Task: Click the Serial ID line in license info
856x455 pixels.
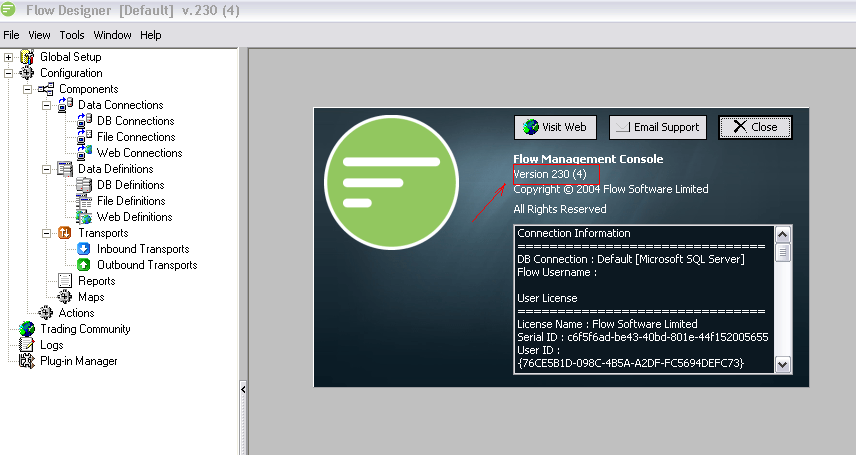Action: pos(643,337)
